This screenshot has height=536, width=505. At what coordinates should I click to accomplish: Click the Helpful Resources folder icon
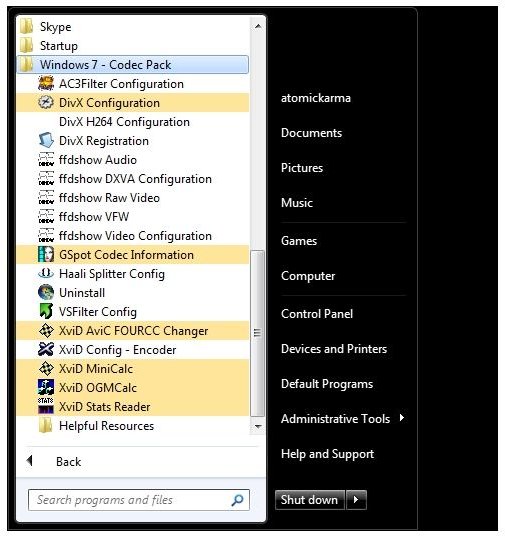tap(46, 426)
